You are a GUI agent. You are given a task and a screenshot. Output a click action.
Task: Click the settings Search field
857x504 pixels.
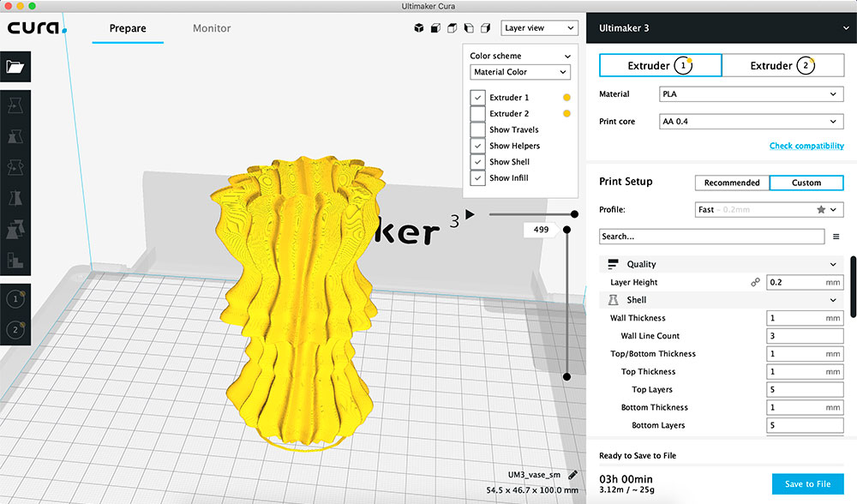click(711, 237)
